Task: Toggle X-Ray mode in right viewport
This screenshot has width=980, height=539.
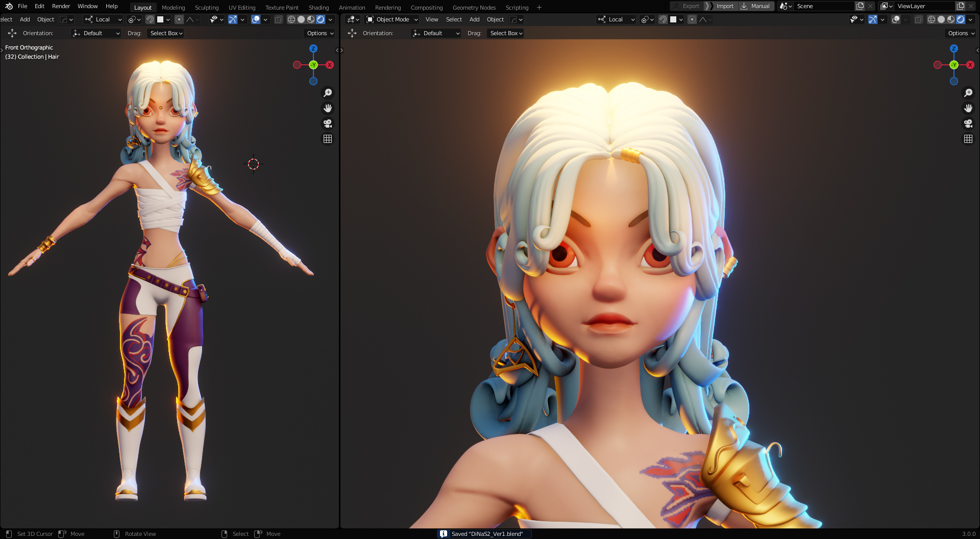Action: click(x=919, y=19)
